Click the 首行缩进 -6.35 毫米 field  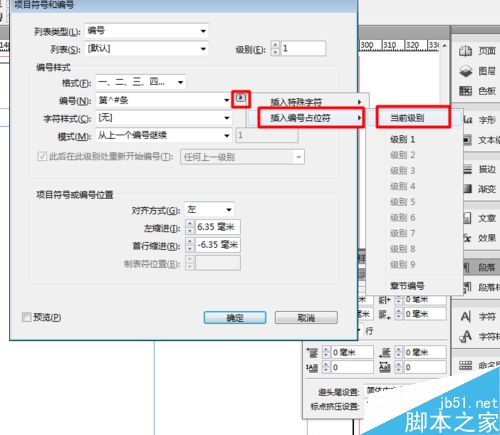click(217, 245)
